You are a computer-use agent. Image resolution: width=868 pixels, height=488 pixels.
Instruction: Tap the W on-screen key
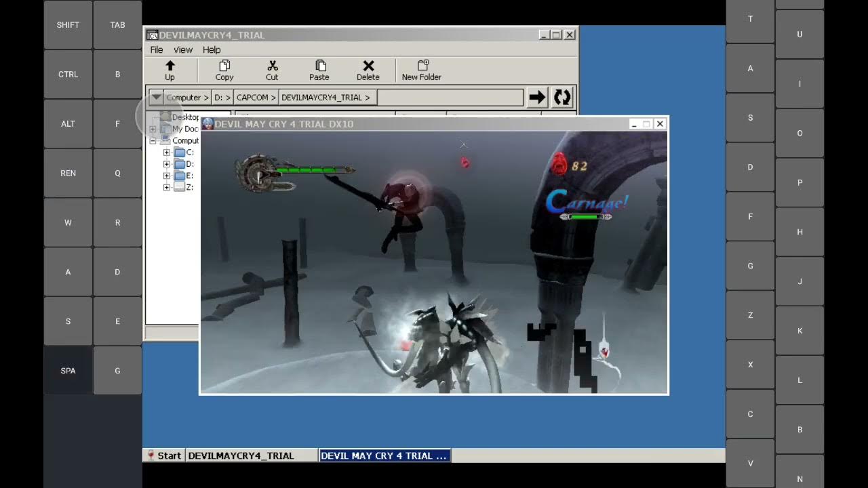tap(68, 223)
